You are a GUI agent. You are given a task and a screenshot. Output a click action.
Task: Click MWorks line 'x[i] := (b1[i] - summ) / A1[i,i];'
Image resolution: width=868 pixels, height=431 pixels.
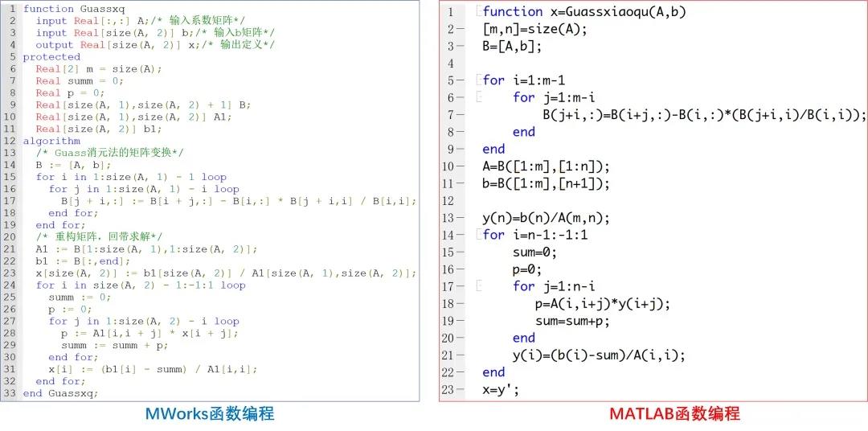pyautogui.click(x=153, y=369)
